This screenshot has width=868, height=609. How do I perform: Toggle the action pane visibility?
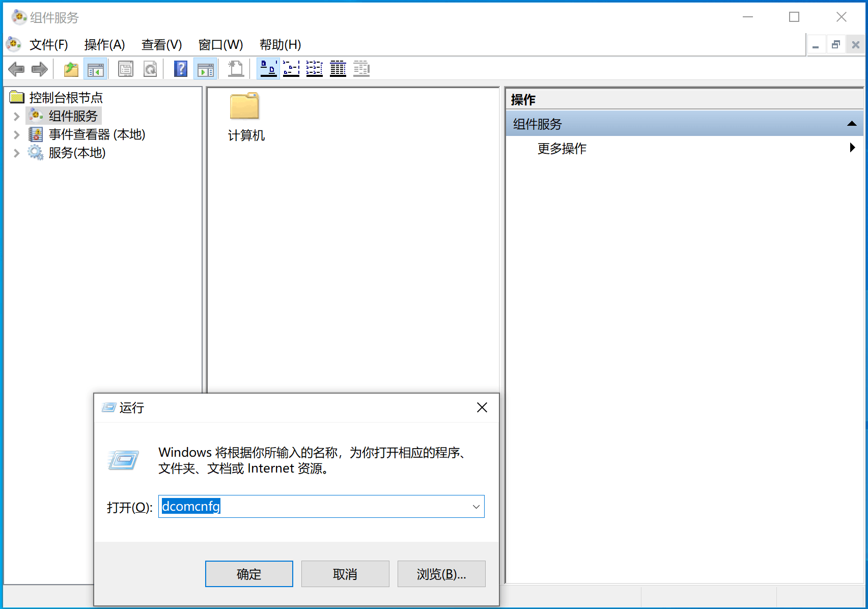[x=205, y=69]
